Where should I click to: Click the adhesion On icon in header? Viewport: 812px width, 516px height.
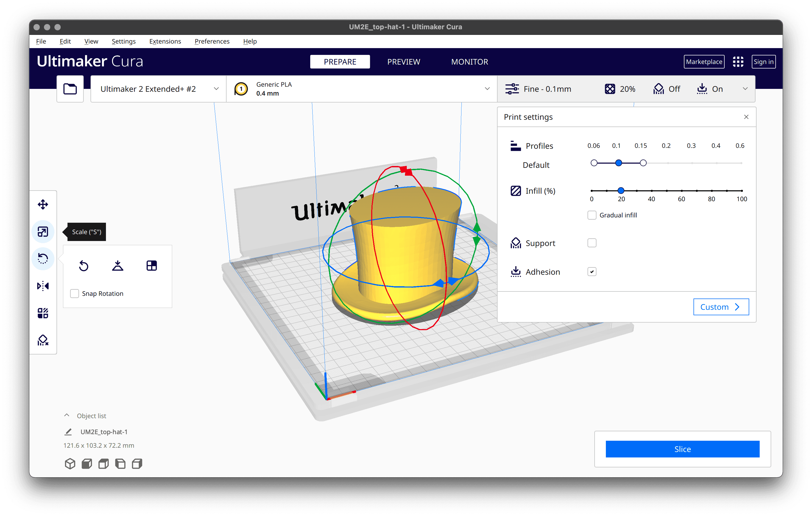point(702,89)
